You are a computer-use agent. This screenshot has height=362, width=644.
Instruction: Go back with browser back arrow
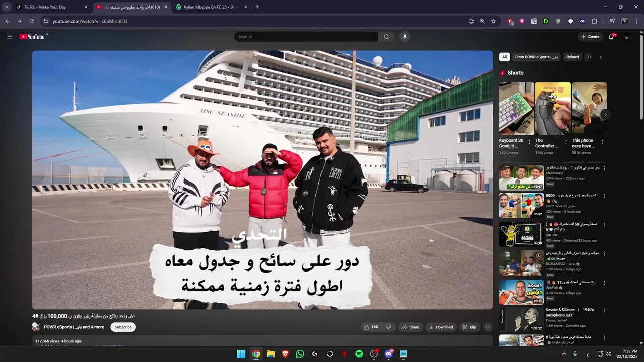(7, 21)
